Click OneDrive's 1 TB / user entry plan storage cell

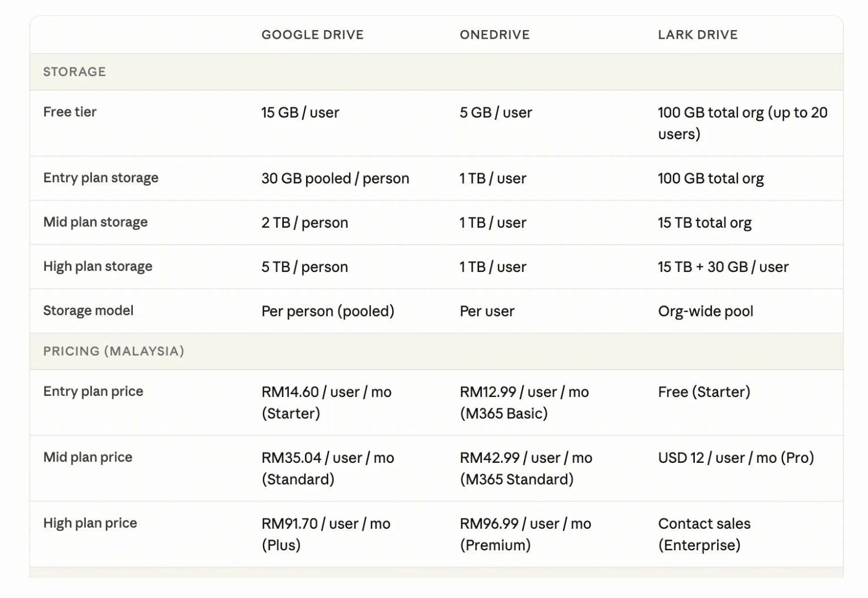(x=493, y=178)
